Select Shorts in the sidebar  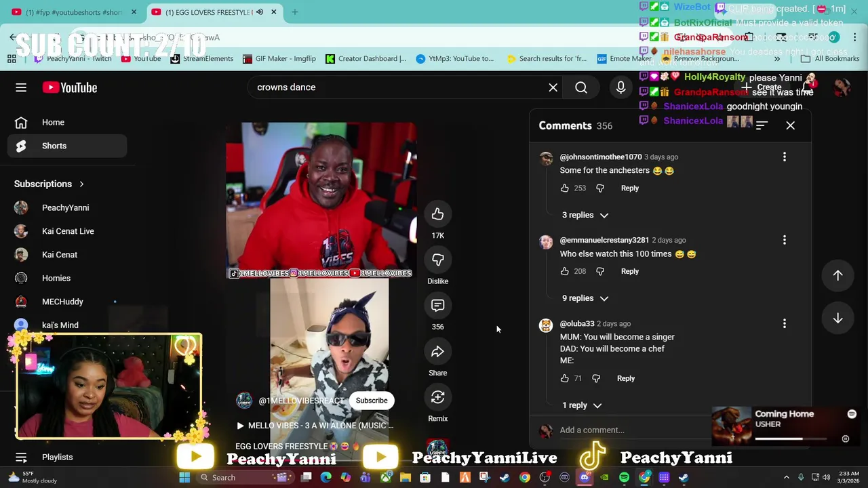[x=66, y=146]
